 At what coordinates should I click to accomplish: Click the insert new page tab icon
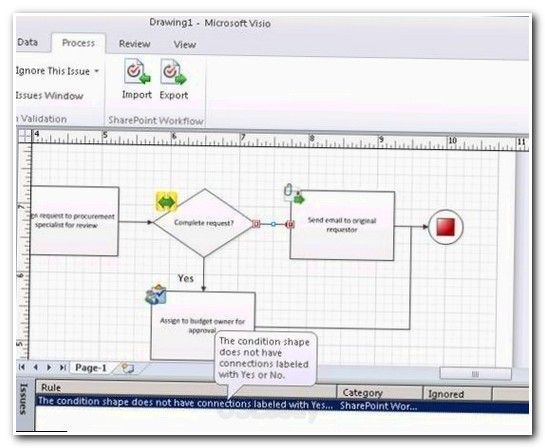(x=127, y=368)
